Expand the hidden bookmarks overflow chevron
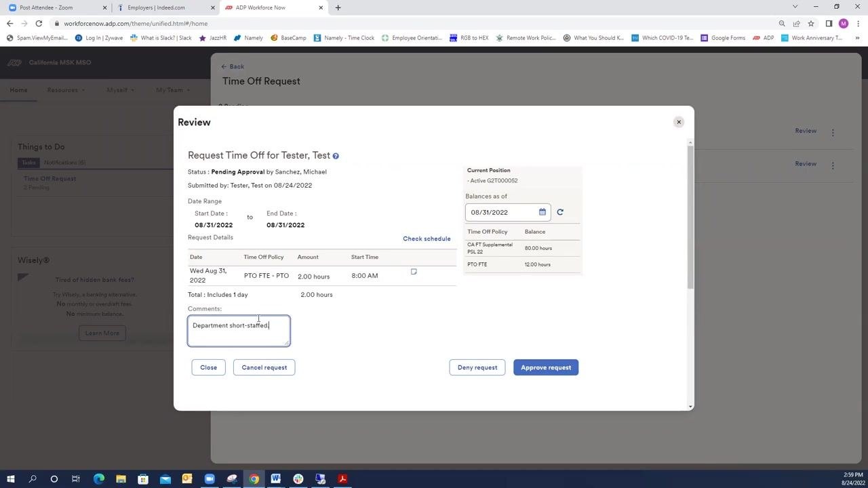The height and width of the screenshot is (488, 868). (858, 38)
